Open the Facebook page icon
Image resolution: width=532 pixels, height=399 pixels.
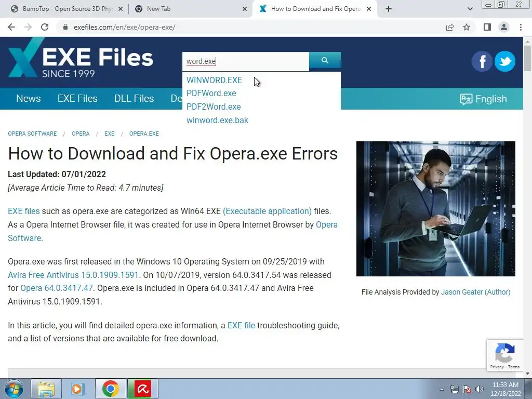pyautogui.click(x=482, y=61)
